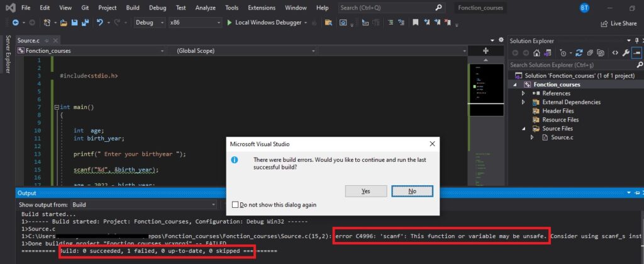Click the editor settings gear icon
Screen dimensions: 644x264
501,40
